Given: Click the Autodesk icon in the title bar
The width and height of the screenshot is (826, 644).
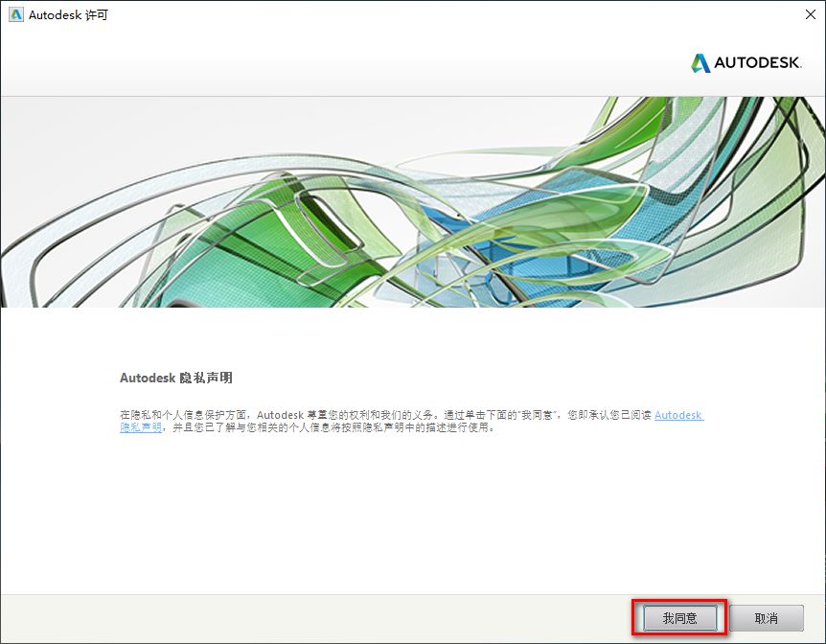Looking at the screenshot, I should (x=15, y=14).
